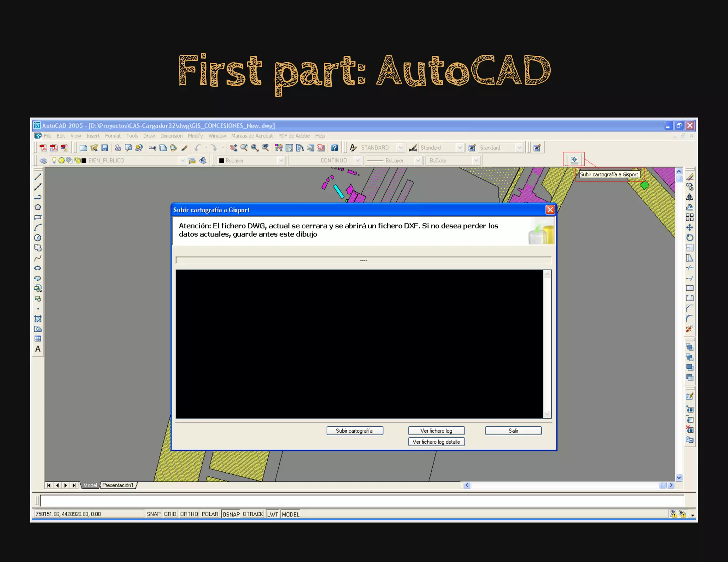Select the Spline draw tool
The height and width of the screenshot is (562, 728).
tap(38, 258)
